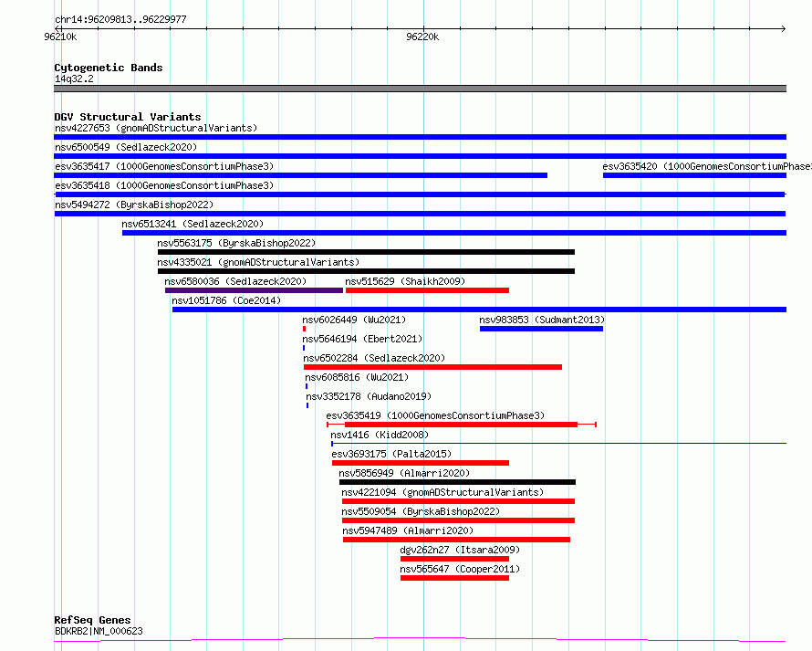Select red bar of esv3693175 (Palta2015)
This screenshot has width=812, height=651.
click(x=421, y=463)
